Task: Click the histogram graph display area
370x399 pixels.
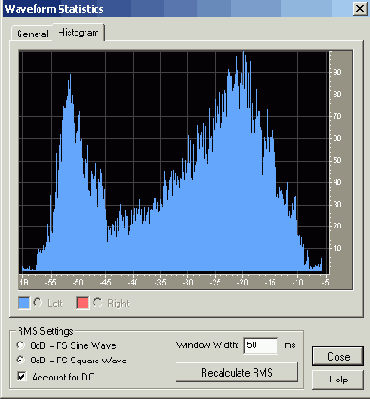Action: point(174,161)
